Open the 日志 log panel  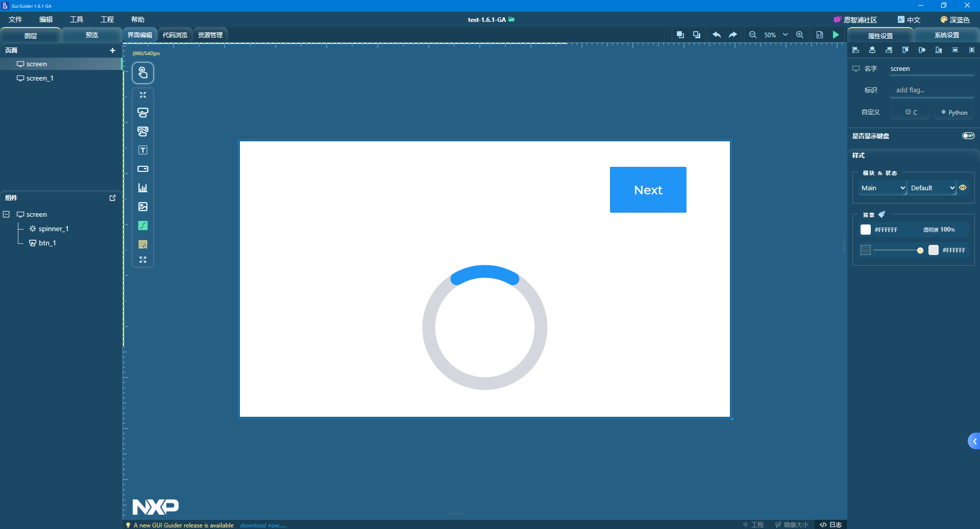[831, 524]
